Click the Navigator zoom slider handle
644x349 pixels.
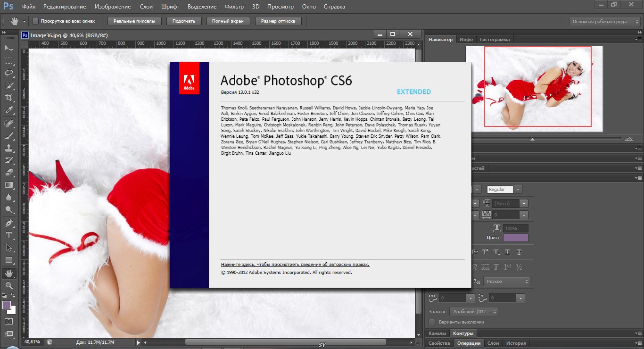533,139
